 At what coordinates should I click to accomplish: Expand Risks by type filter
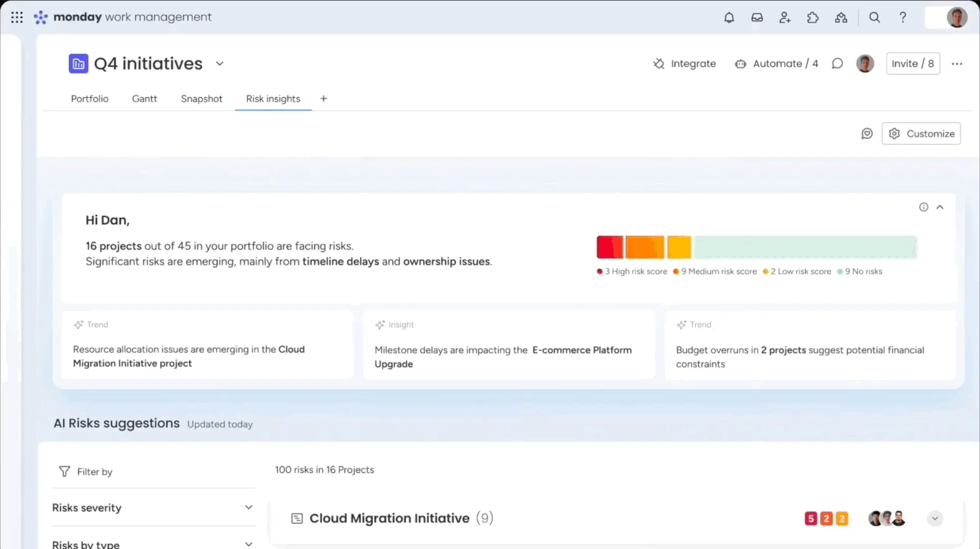pos(153,544)
